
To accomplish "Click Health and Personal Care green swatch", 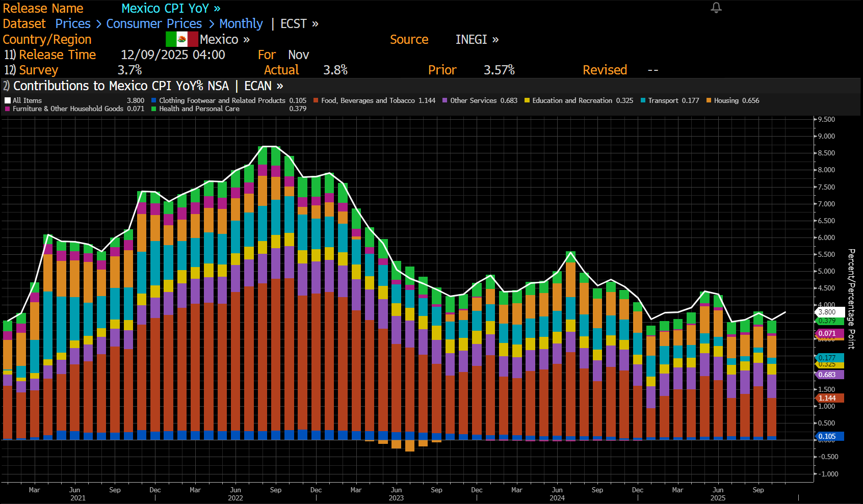I will (153, 109).
